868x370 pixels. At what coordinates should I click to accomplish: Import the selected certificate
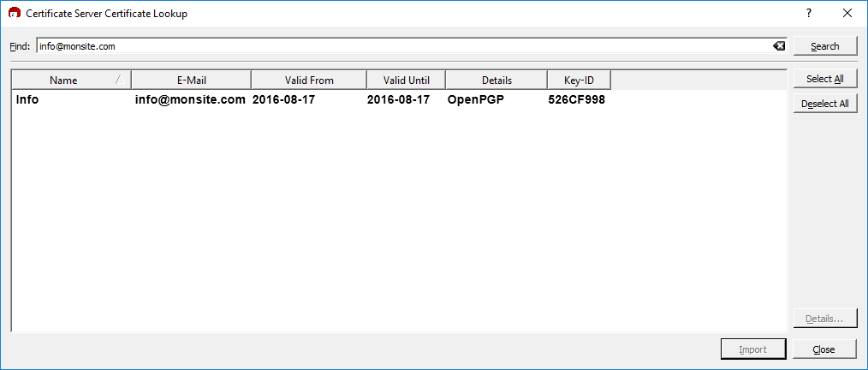(x=752, y=349)
